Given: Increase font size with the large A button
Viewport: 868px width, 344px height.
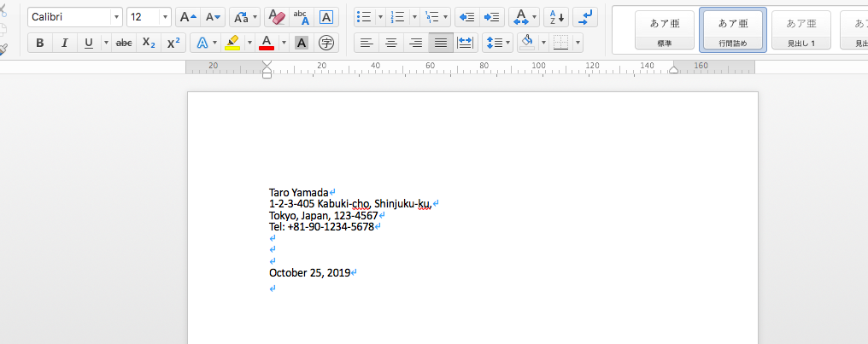Looking at the screenshot, I should click(187, 17).
